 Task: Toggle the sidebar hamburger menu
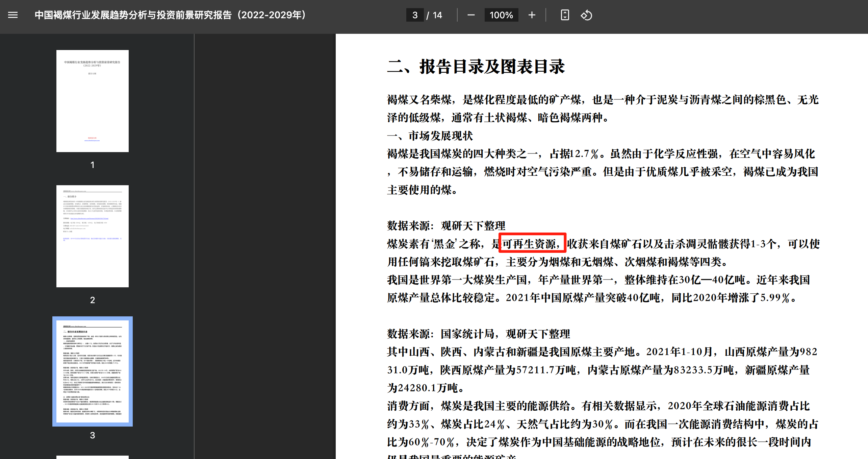coord(13,15)
